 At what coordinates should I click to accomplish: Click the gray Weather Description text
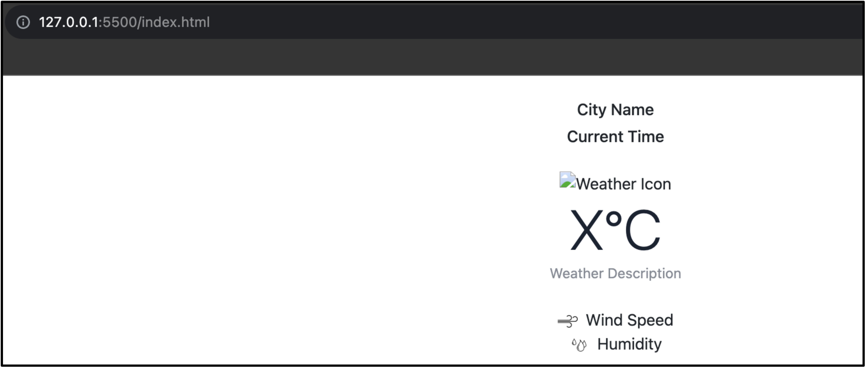615,273
